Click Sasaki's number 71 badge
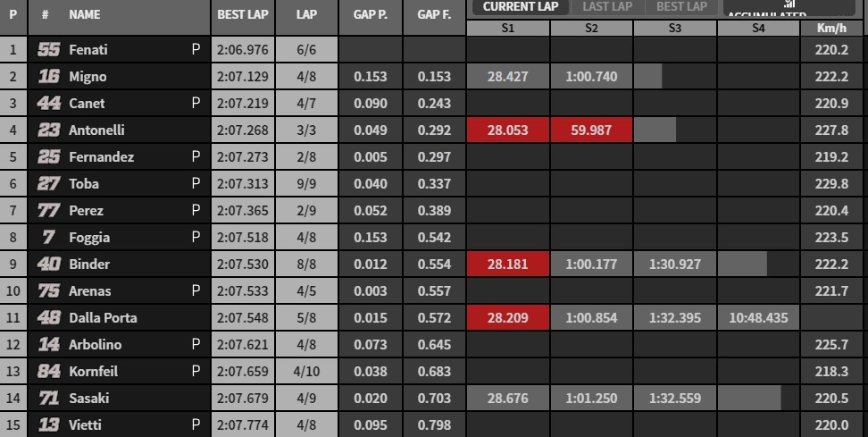 click(48, 399)
